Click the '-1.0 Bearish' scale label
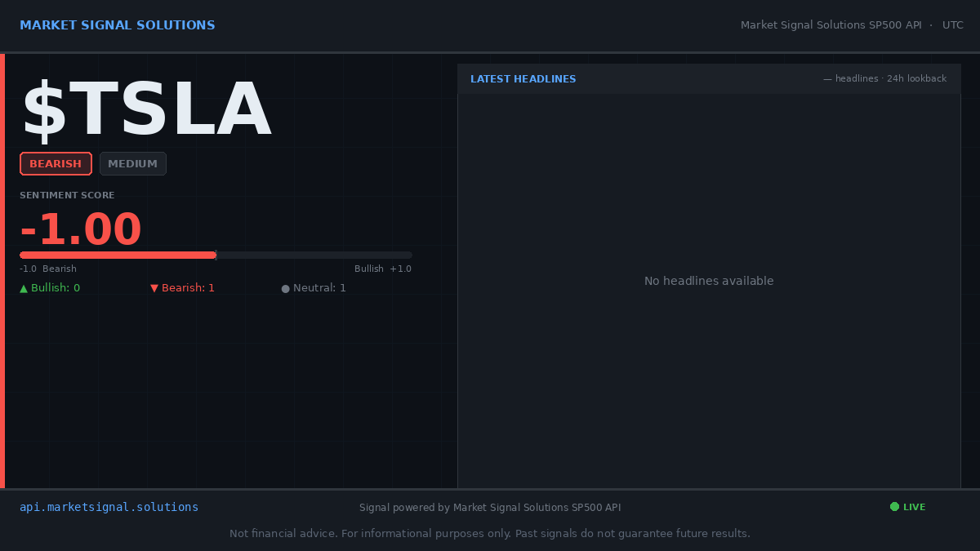Viewport: 980px width, 551px height. click(x=48, y=269)
